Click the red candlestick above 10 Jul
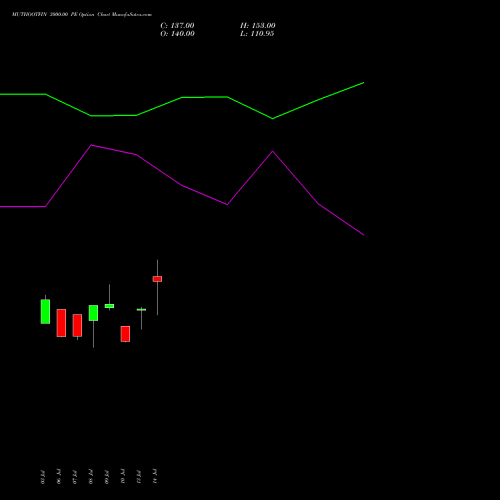This screenshot has width=500, height=500. tap(125, 334)
